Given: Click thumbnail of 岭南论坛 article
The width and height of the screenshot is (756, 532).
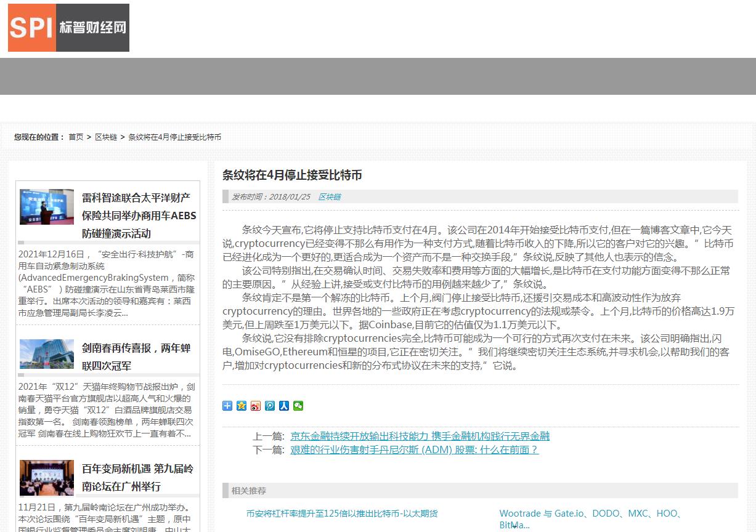Looking at the screenshot, I should [x=47, y=478].
